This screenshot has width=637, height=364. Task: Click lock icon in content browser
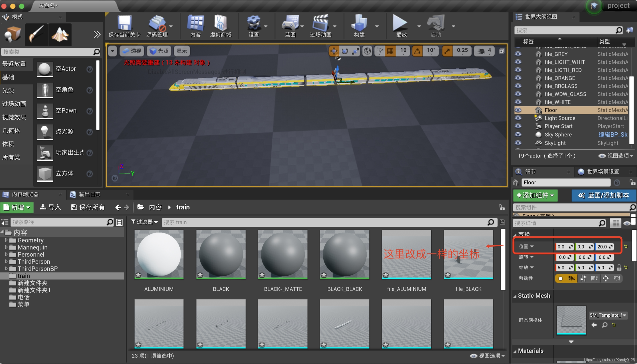pyautogui.click(x=501, y=207)
